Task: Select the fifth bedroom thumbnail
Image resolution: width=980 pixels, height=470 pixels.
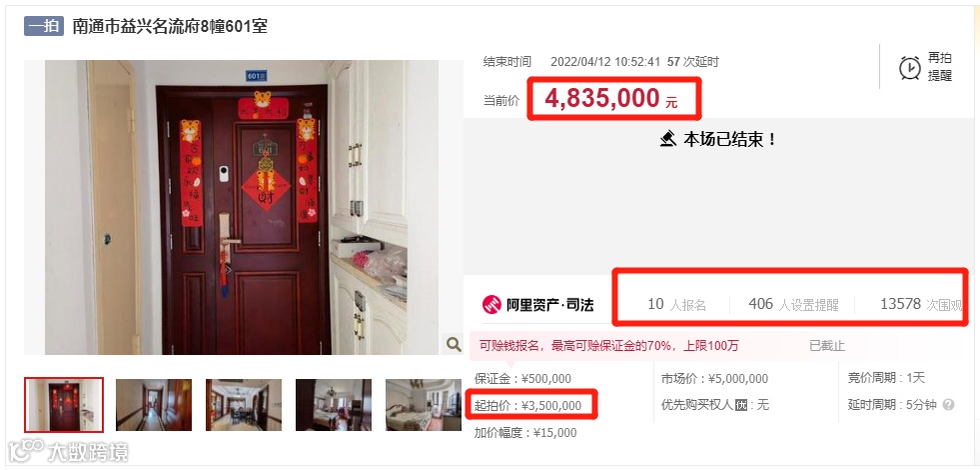Action: click(424, 405)
